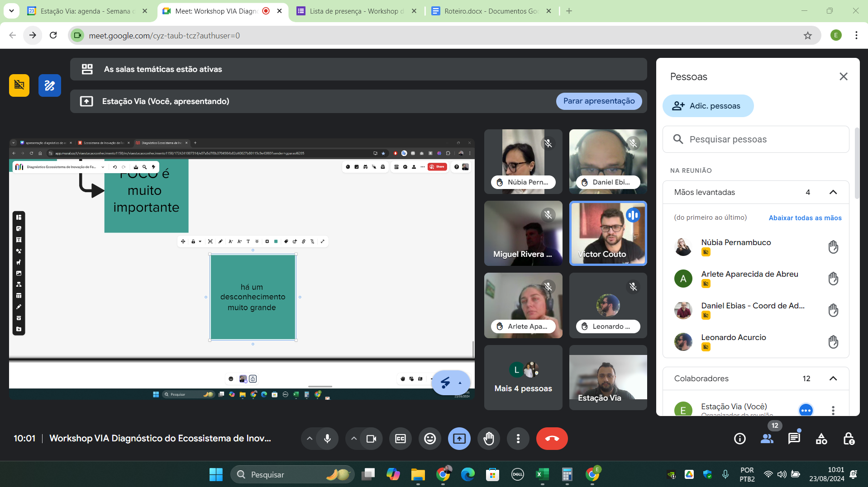Open the chat panel icon
The width and height of the screenshot is (868, 487).
[794, 439]
